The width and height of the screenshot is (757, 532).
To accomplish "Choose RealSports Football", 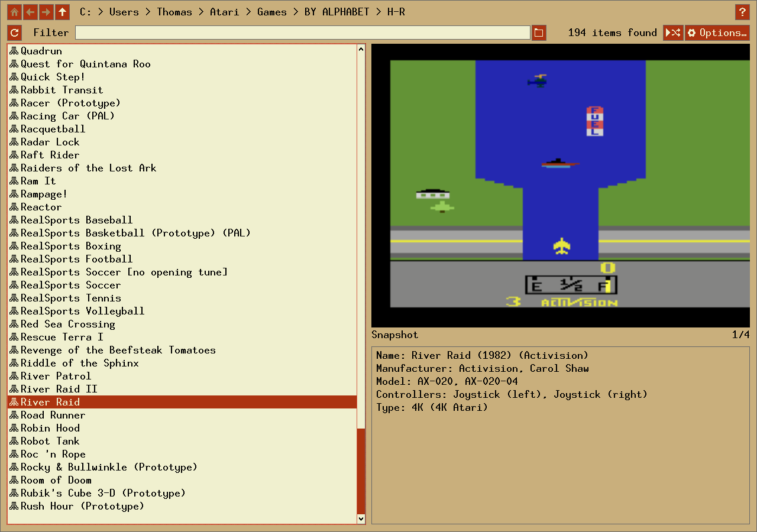I will point(182,259).
